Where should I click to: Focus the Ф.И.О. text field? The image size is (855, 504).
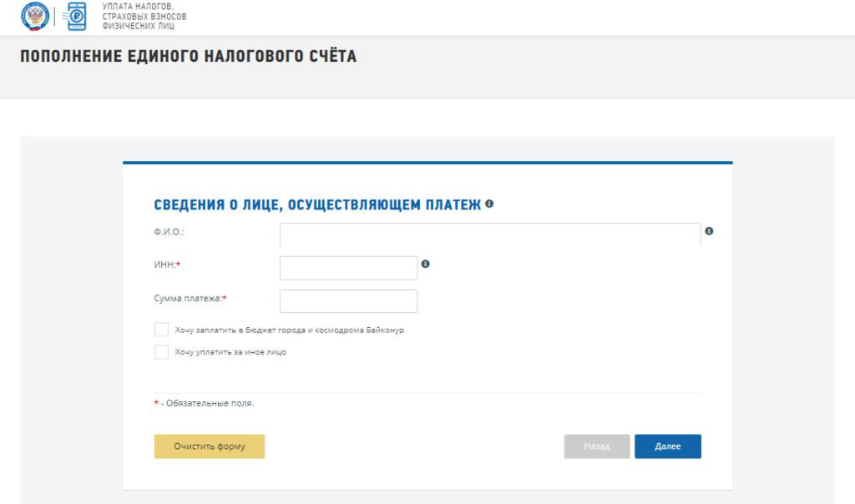tap(489, 235)
